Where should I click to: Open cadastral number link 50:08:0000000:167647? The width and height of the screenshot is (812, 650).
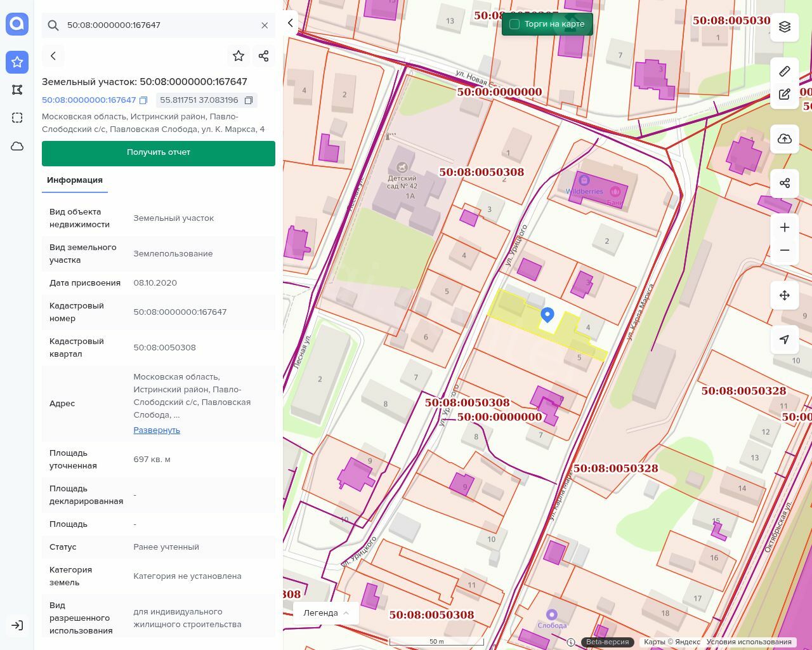[89, 100]
